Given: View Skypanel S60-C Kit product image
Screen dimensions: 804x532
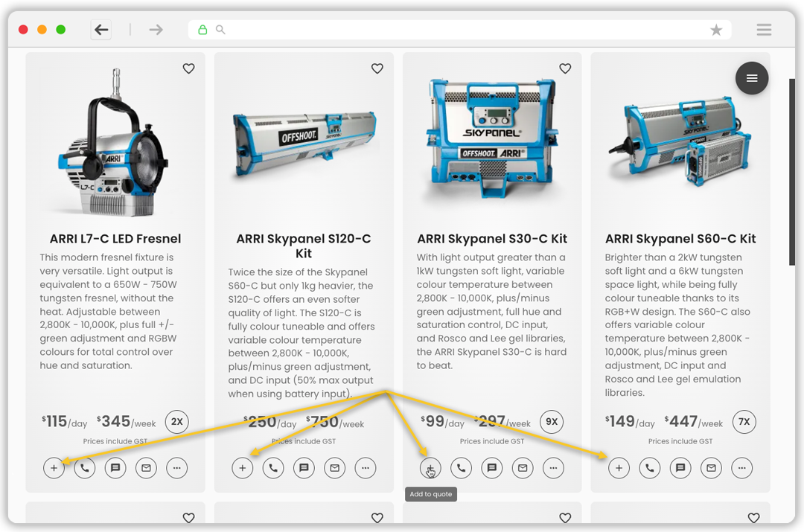Looking at the screenshot, I should tap(680, 141).
